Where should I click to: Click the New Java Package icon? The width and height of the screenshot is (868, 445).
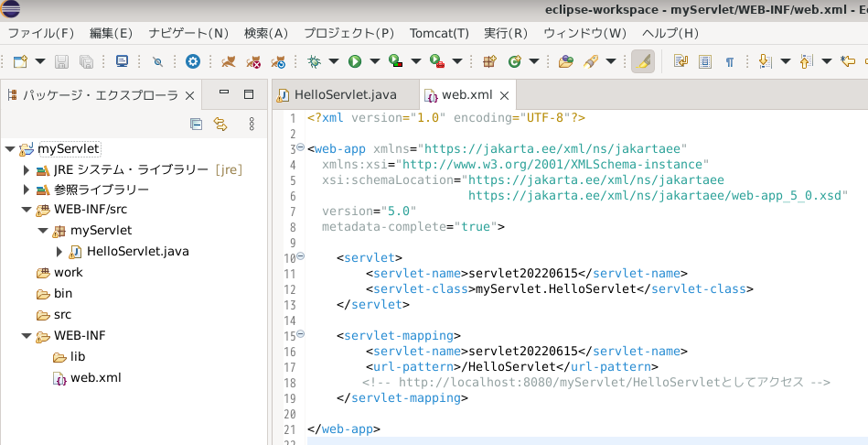[488, 61]
